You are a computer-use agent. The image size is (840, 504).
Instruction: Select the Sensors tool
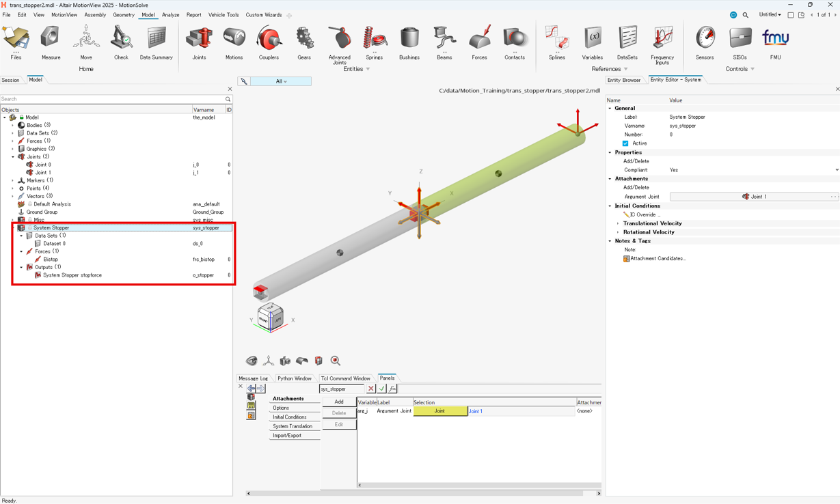click(705, 42)
